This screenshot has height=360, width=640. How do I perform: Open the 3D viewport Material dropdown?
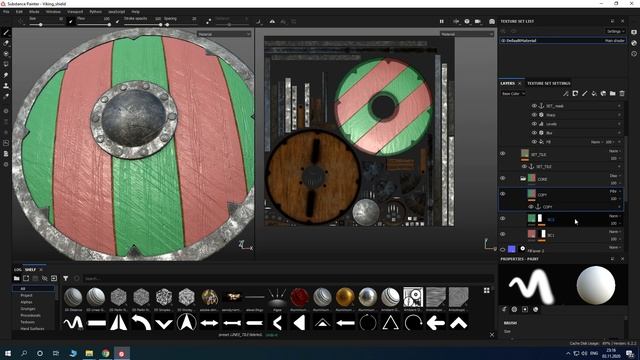224,34
